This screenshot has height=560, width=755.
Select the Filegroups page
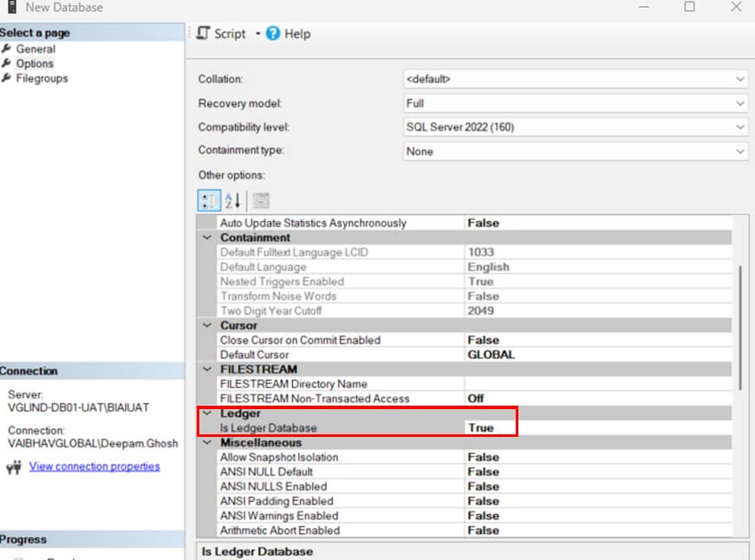42,79
